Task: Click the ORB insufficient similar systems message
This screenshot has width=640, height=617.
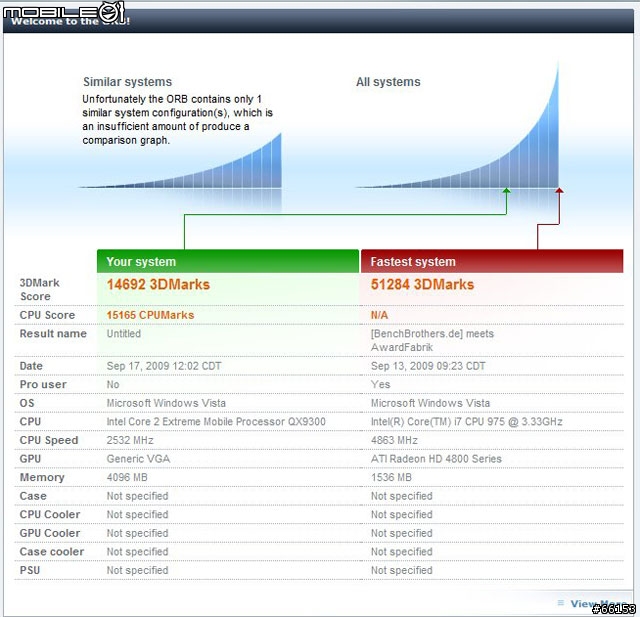Action: (x=177, y=120)
